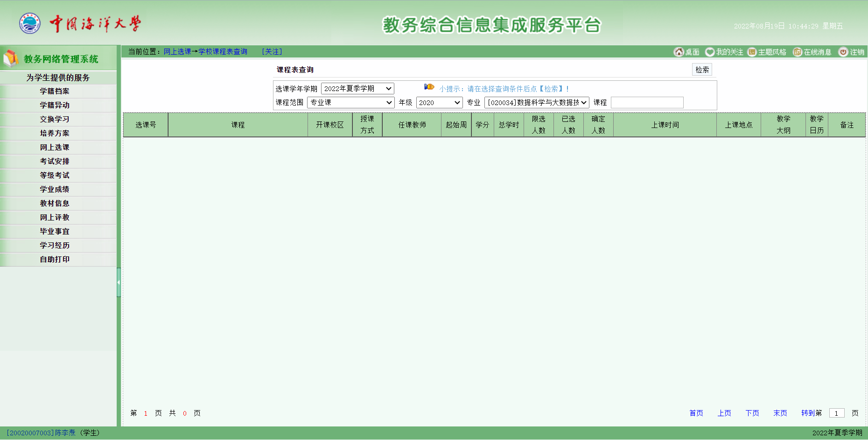Click the university logo emblem

29,23
